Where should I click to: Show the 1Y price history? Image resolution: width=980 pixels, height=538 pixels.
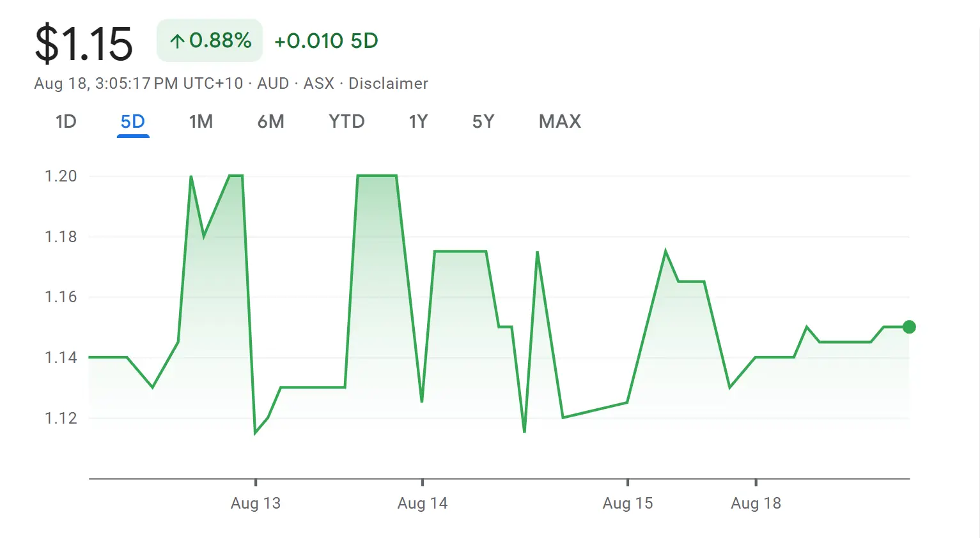tap(418, 121)
